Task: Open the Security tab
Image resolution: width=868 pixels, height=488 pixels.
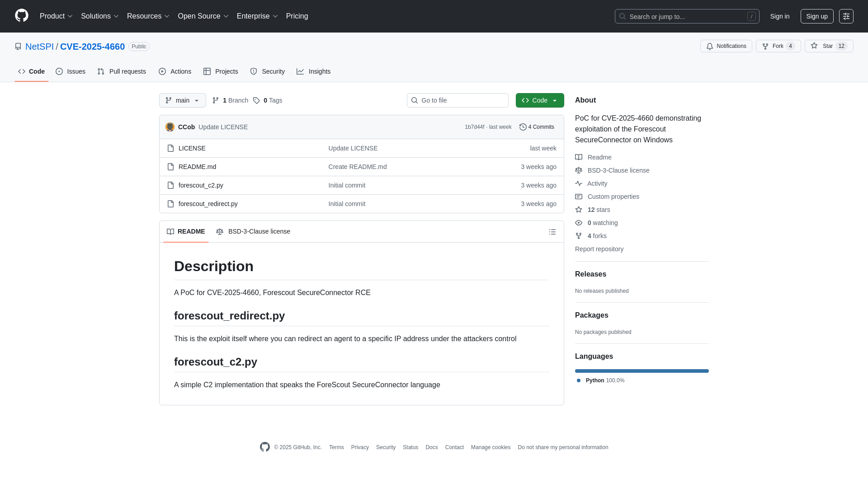Action: 267,71
